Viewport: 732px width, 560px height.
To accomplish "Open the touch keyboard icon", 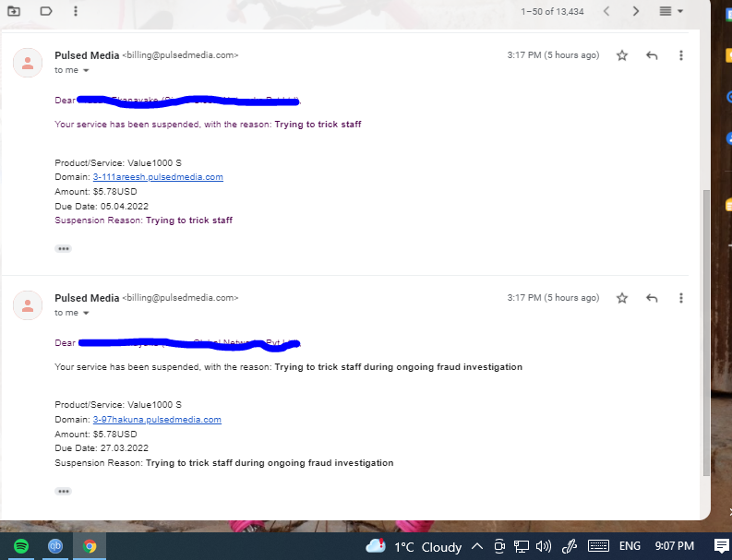I will tap(598, 545).
